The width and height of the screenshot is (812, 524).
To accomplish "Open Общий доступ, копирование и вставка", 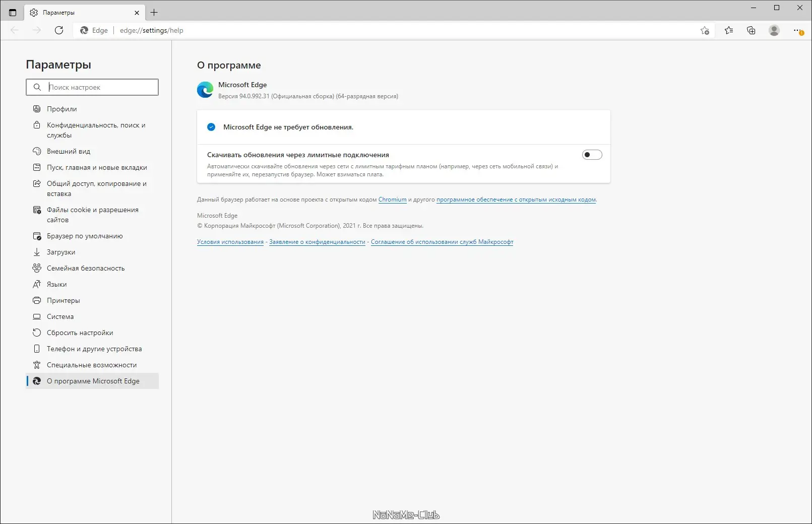I will (92, 188).
